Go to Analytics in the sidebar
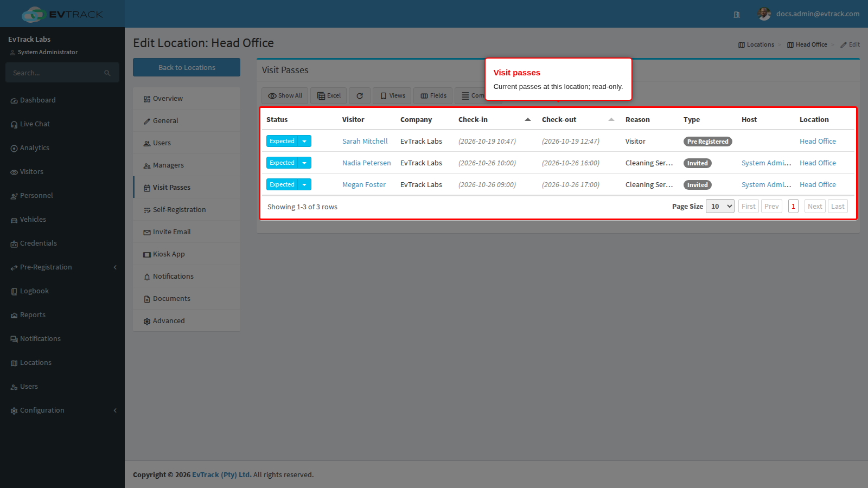The height and width of the screenshot is (488, 868). tap(62, 148)
